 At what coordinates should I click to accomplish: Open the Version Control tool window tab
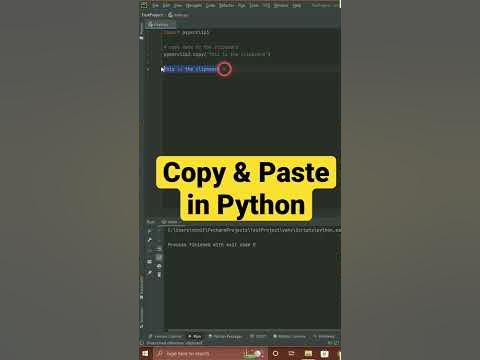165,336
